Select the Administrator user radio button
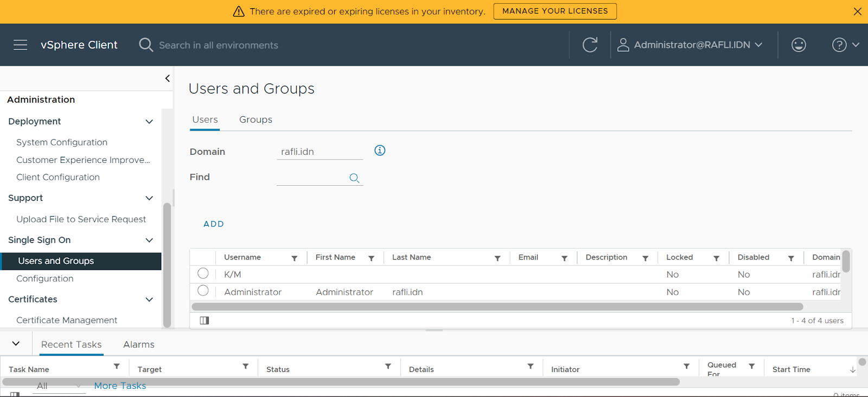Image resolution: width=868 pixels, height=397 pixels. (x=203, y=291)
